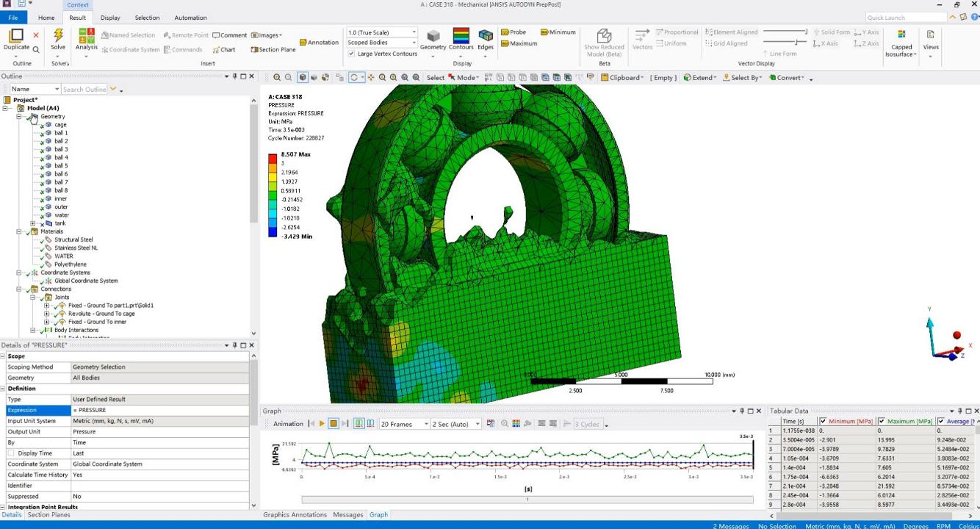
Task: Switch to the Display ribbon tab
Action: (110, 18)
